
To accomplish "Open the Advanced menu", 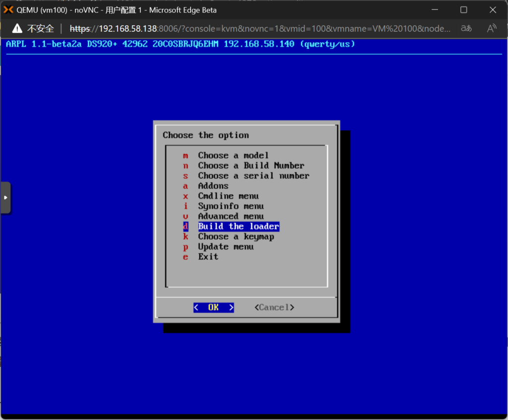I will coord(231,216).
